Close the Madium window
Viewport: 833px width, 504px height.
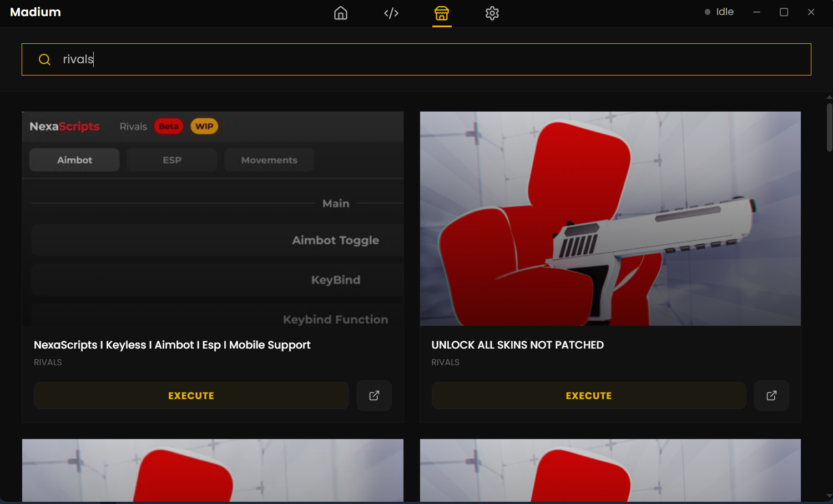pos(811,12)
